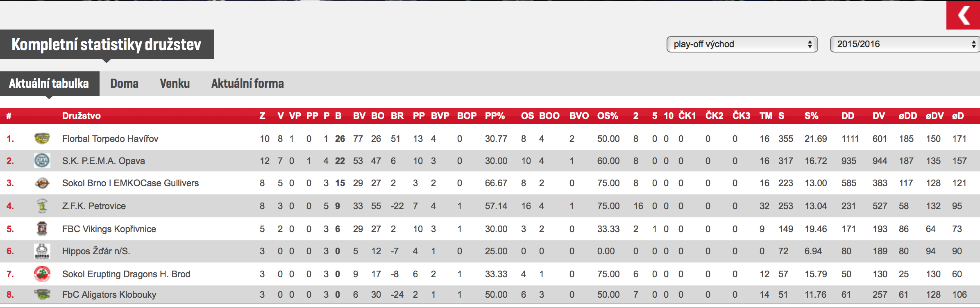Click the Hippos Žďár n/S. team logo
Screen dimensions: 980x308
[x=42, y=251]
